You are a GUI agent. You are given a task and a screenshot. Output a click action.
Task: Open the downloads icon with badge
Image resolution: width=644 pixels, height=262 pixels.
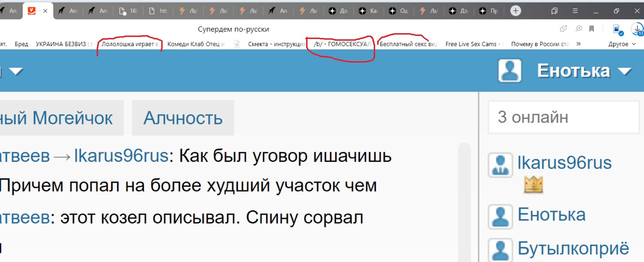pyautogui.click(x=637, y=29)
